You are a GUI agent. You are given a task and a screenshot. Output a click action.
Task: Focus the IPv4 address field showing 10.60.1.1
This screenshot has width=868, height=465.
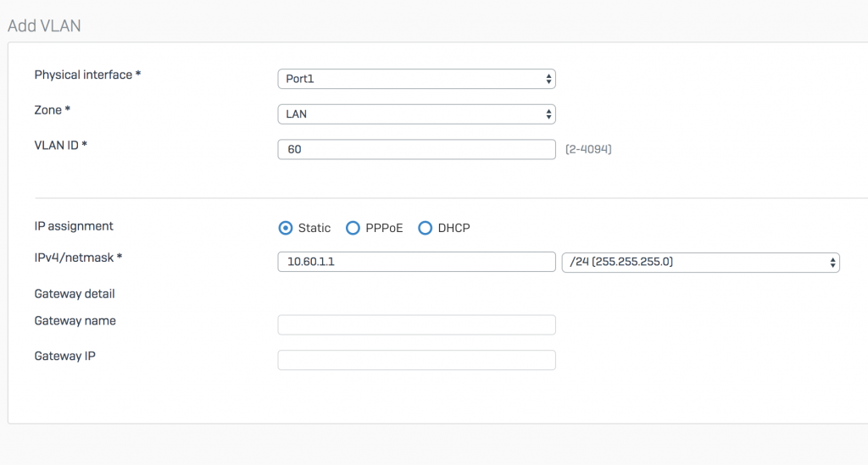tap(416, 262)
